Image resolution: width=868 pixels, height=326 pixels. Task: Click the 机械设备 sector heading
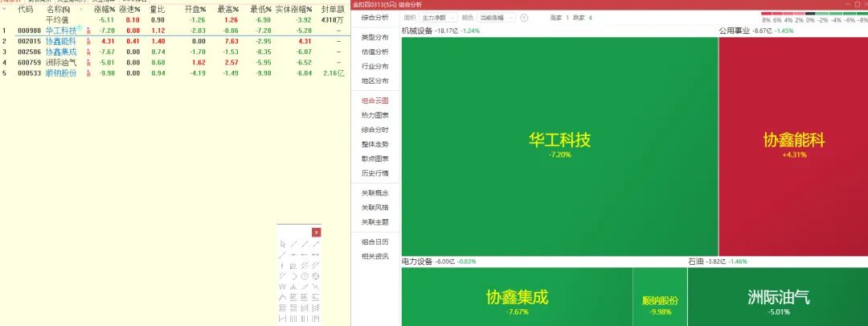pos(417,31)
